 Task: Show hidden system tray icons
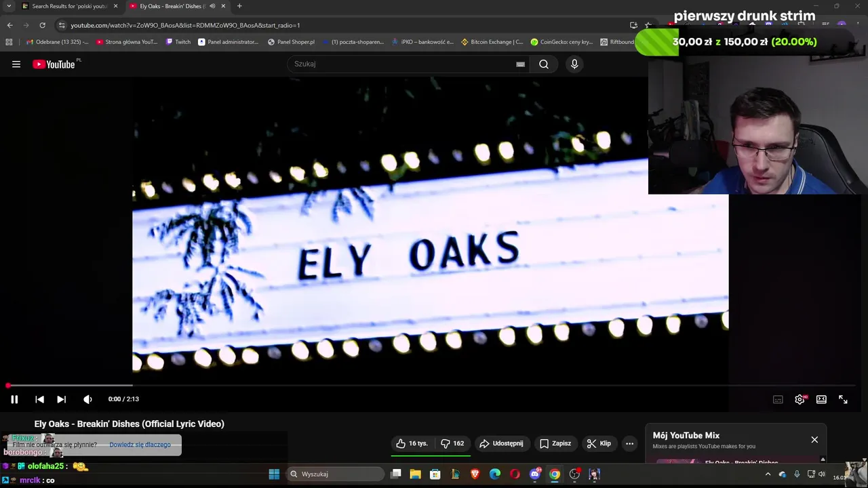(x=768, y=474)
